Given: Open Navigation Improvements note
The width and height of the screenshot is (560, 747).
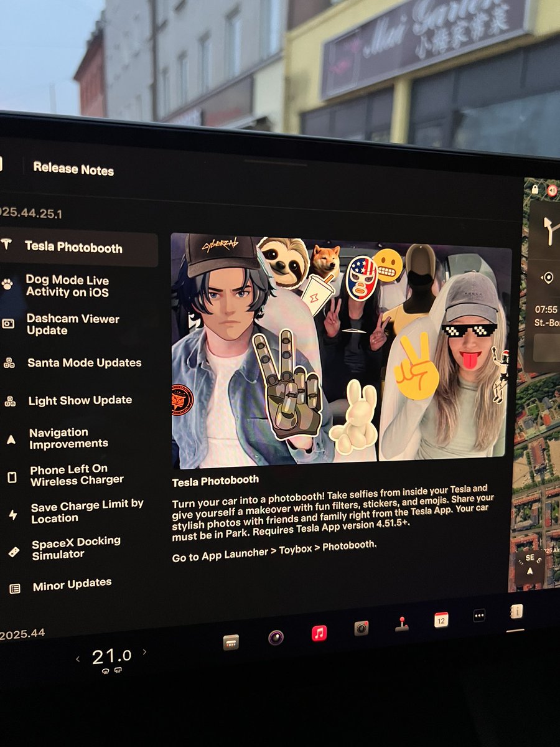Looking at the screenshot, I should pos(68,438).
